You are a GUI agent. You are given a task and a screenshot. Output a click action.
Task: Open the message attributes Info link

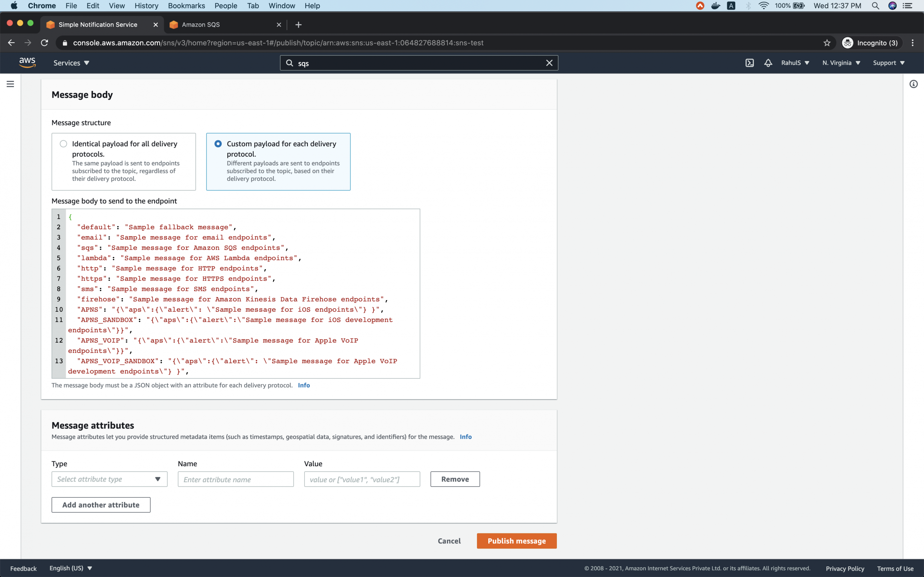pos(466,436)
